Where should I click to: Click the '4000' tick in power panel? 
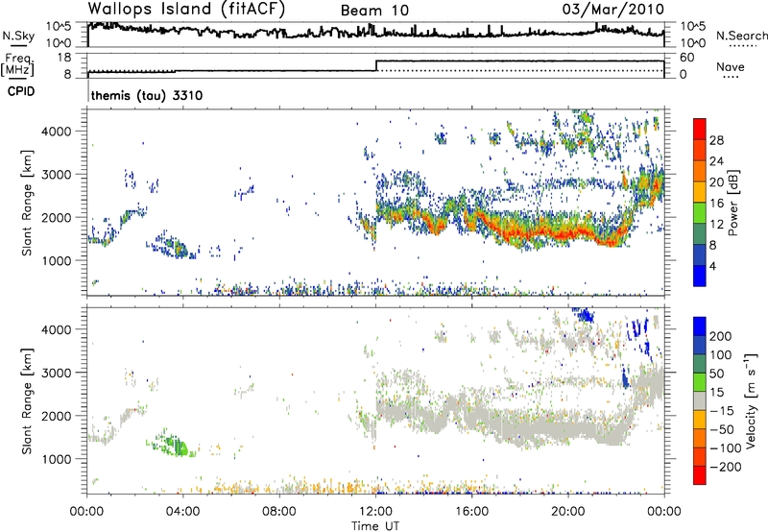click(57, 132)
